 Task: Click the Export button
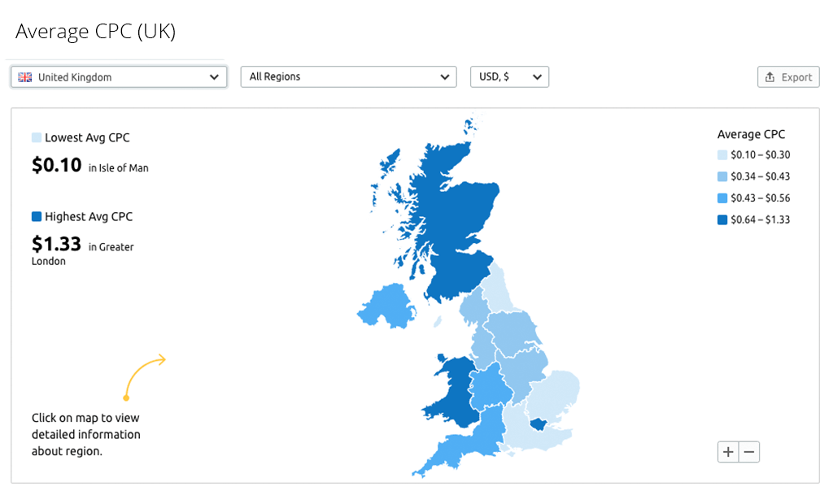[788, 77]
